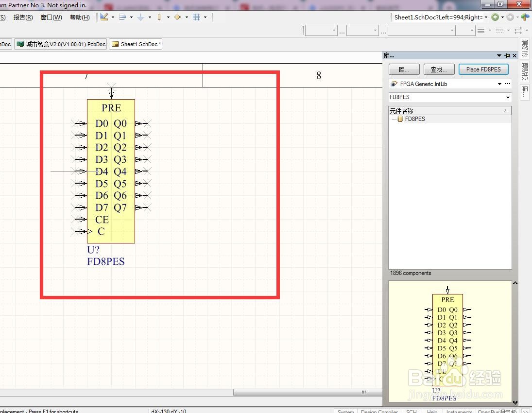The height and width of the screenshot is (413, 532).
Task: Open the Libraries panel options arrow
Action: (499, 55)
